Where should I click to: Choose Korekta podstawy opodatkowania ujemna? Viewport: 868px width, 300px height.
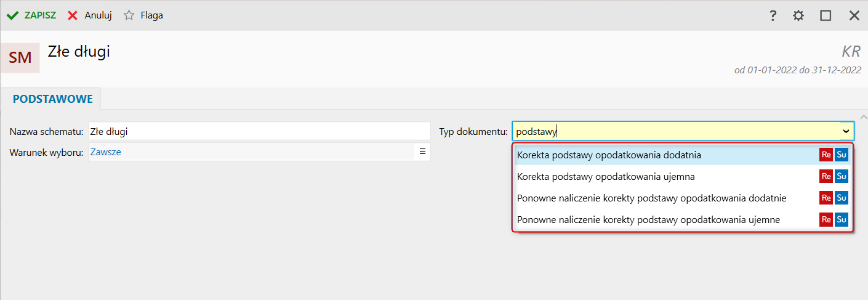606,177
